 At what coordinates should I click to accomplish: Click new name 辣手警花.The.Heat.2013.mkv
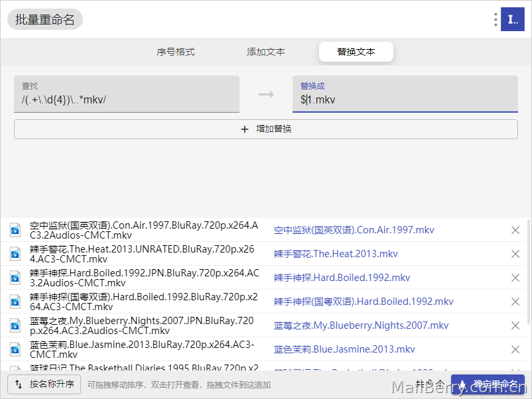(x=336, y=254)
